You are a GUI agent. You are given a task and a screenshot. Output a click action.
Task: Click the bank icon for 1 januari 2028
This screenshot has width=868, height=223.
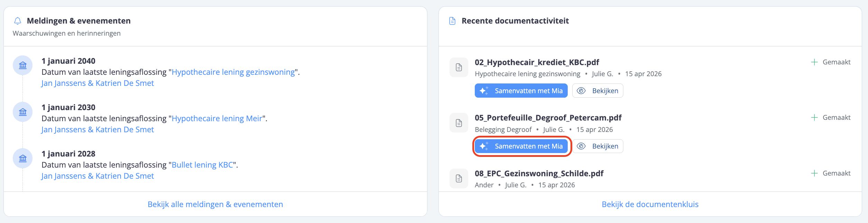click(23, 158)
